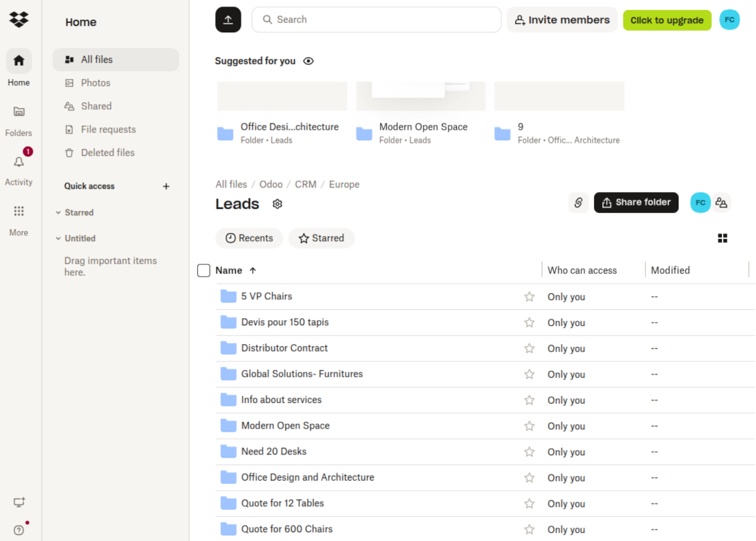Open Leads folder settings gear
The image size is (756, 541).
click(278, 204)
